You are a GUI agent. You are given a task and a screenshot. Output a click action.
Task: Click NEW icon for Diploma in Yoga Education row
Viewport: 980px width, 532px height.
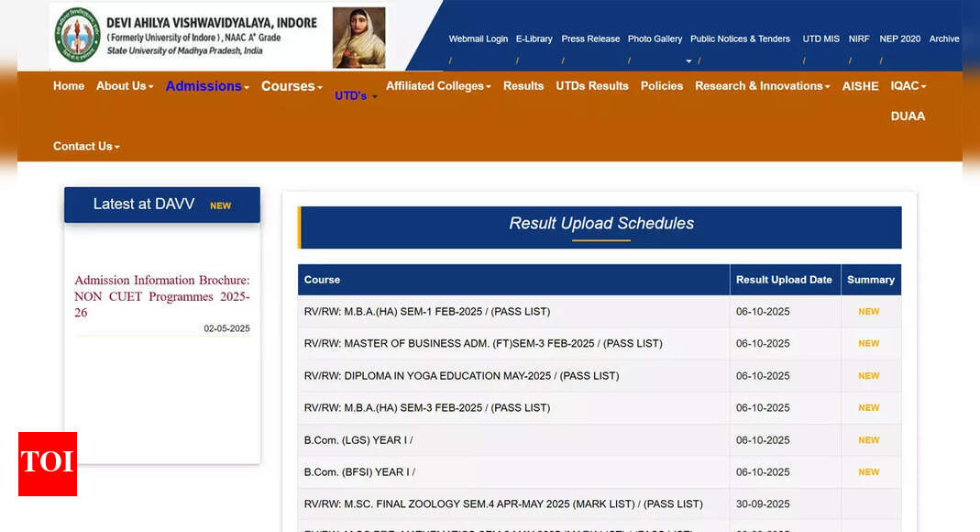[868, 376]
